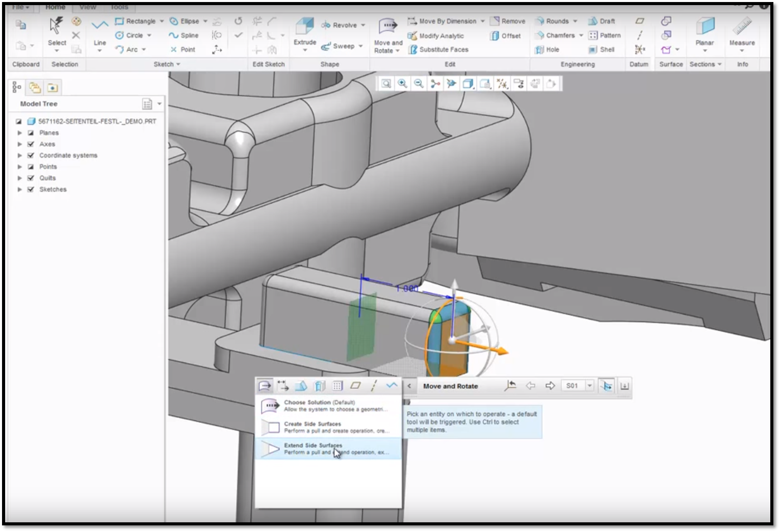Click the display style cube icon in view toolbar
The image size is (780, 532).
pyautogui.click(x=468, y=84)
